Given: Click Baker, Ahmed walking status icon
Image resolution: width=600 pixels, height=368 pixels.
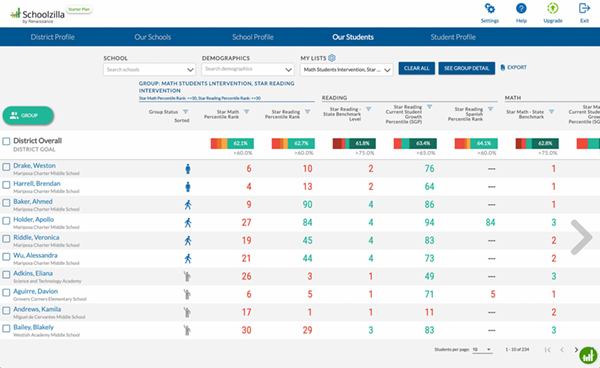Looking at the screenshot, I should (188, 205).
